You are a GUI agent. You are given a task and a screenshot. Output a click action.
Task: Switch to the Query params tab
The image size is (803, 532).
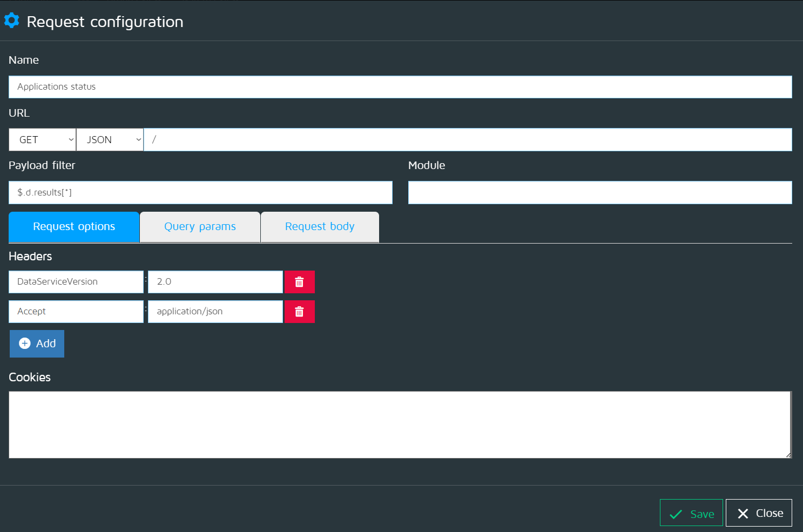pos(200,227)
